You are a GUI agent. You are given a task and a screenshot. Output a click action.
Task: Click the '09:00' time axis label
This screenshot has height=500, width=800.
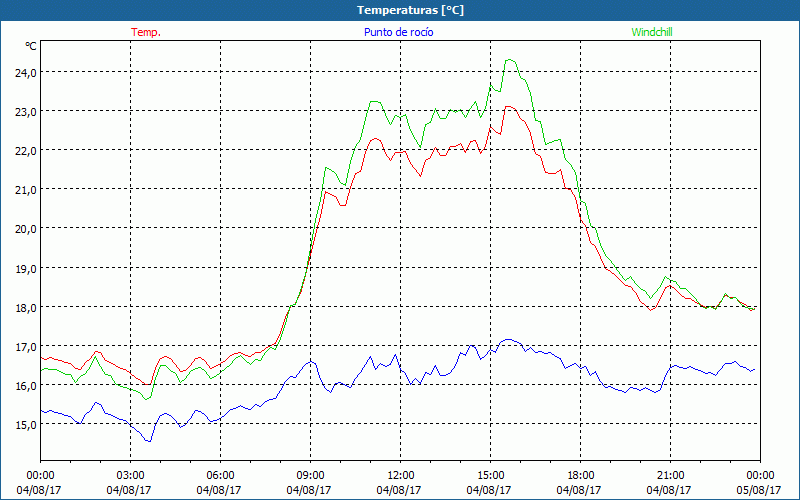point(310,476)
